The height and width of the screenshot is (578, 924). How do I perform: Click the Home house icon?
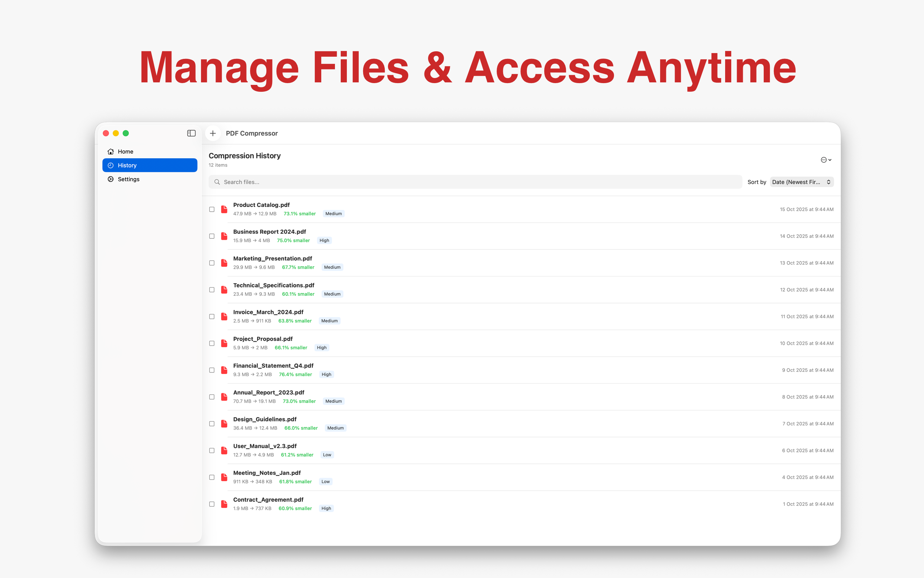coord(111,151)
